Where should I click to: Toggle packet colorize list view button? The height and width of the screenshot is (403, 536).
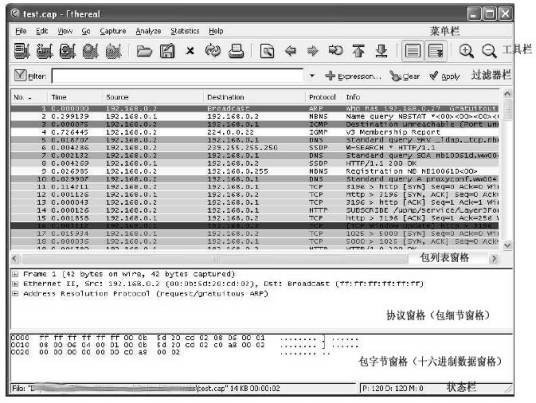[413, 51]
